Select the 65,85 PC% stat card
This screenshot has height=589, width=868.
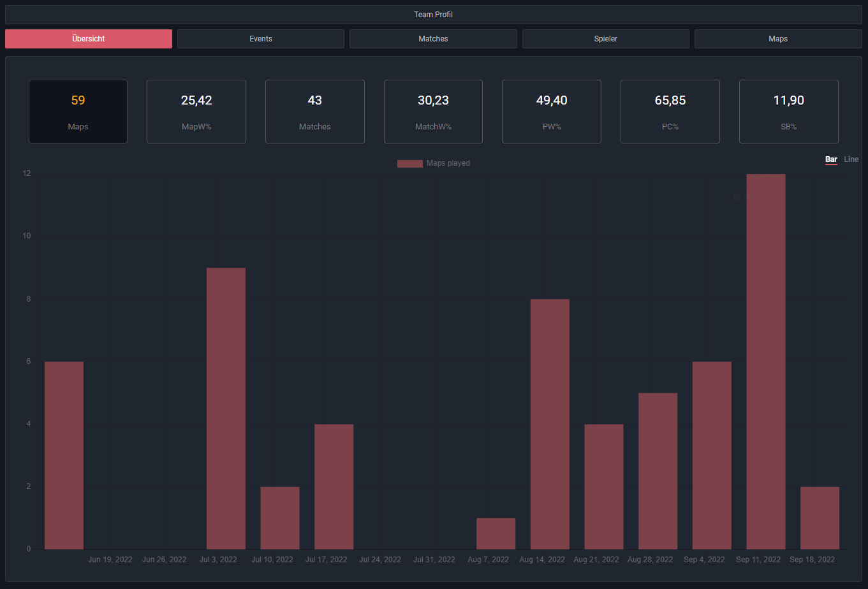[670, 112]
